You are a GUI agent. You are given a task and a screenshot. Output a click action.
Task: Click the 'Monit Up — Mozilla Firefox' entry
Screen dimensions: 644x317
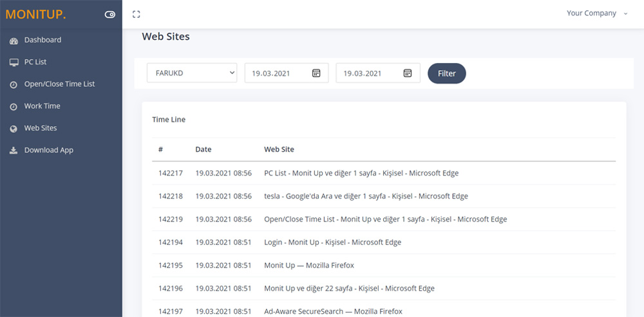click(x=309, y=266)
